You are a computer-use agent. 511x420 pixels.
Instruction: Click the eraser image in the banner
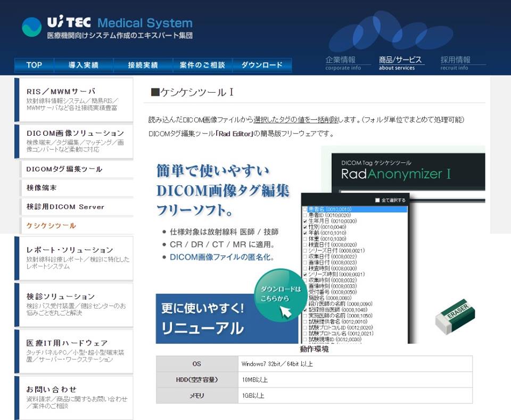[455, 317]
